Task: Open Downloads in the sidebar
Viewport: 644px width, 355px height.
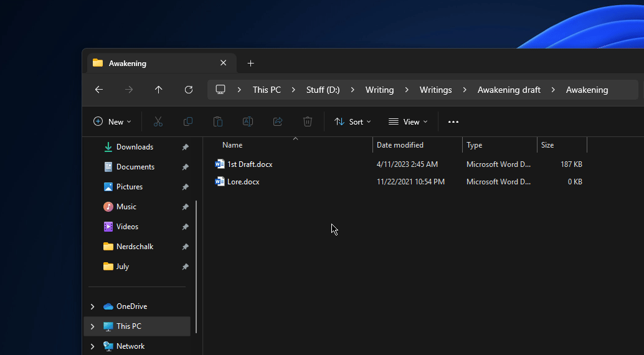Action: point(135,147)
